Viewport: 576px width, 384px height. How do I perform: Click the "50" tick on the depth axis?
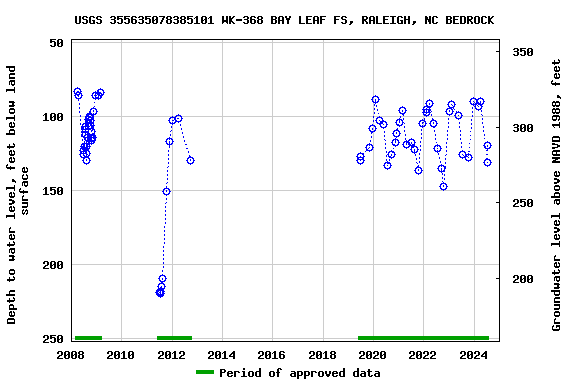pos(57,43)
